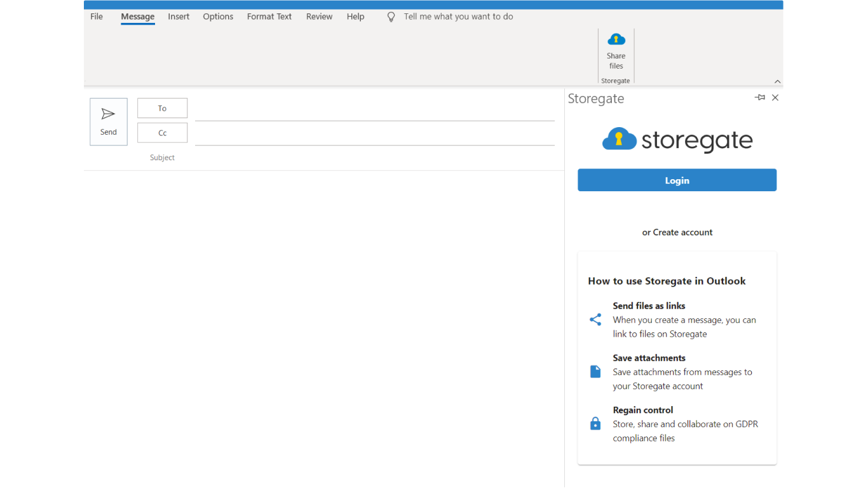The height and width of the screenshot is (488, 868).
Task: Click the Tell me what you want search box
Action: [x=458, y=17]
